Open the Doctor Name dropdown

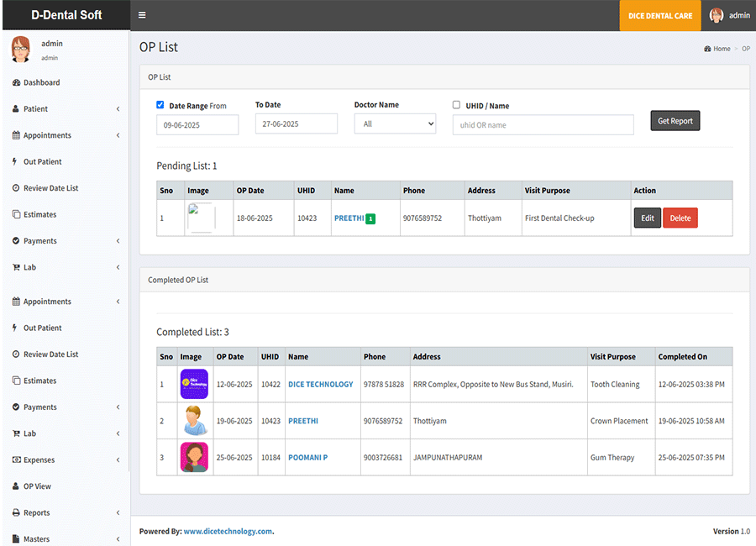[395, 124]
